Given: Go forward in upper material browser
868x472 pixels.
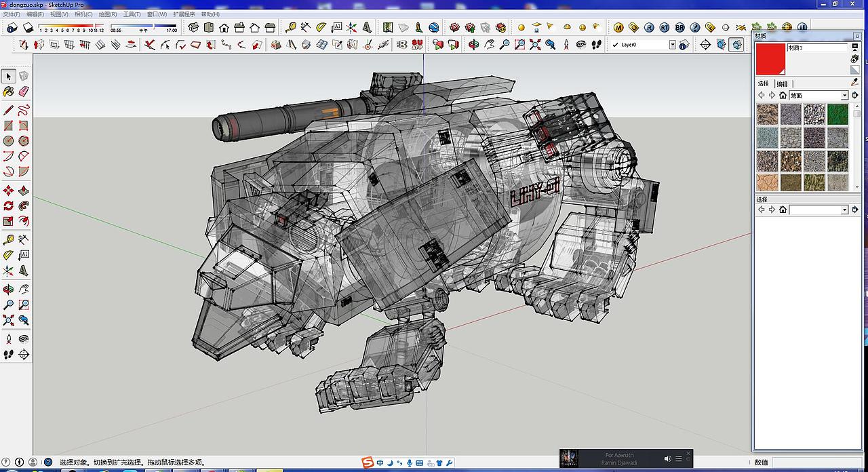Looking at the screenshot, I should (x=772, y=96).
